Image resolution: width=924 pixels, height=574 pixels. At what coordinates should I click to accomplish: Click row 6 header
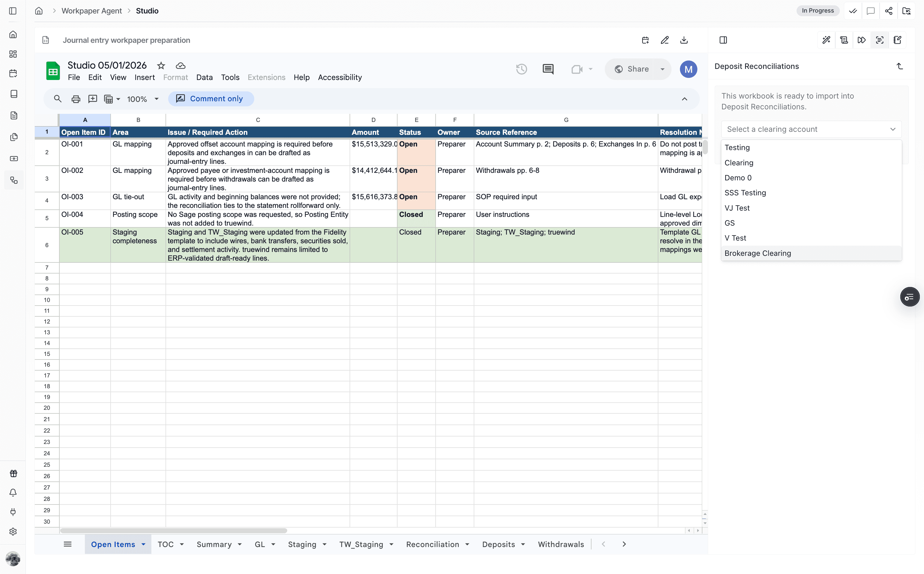(47, 245)
